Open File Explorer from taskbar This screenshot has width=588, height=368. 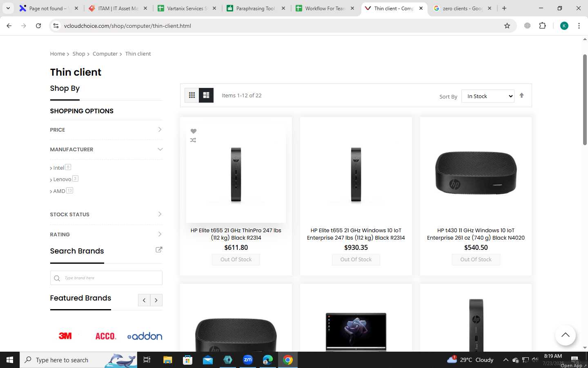point(167,360)
